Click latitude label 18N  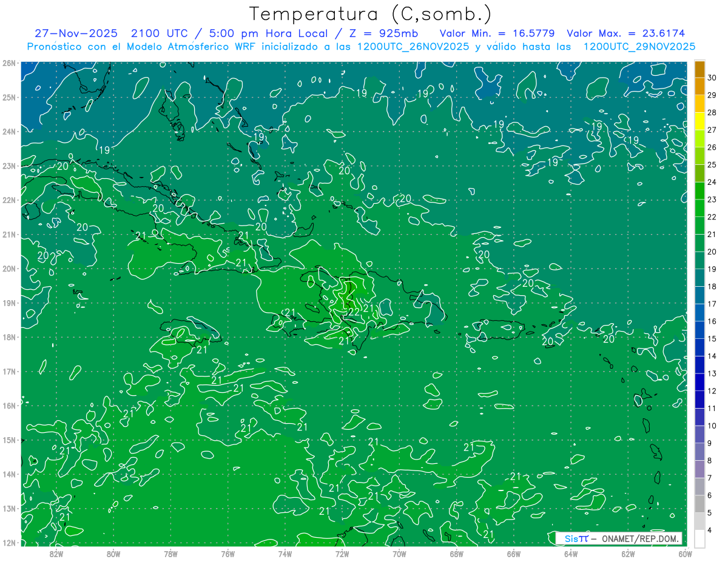pos(8,337)
